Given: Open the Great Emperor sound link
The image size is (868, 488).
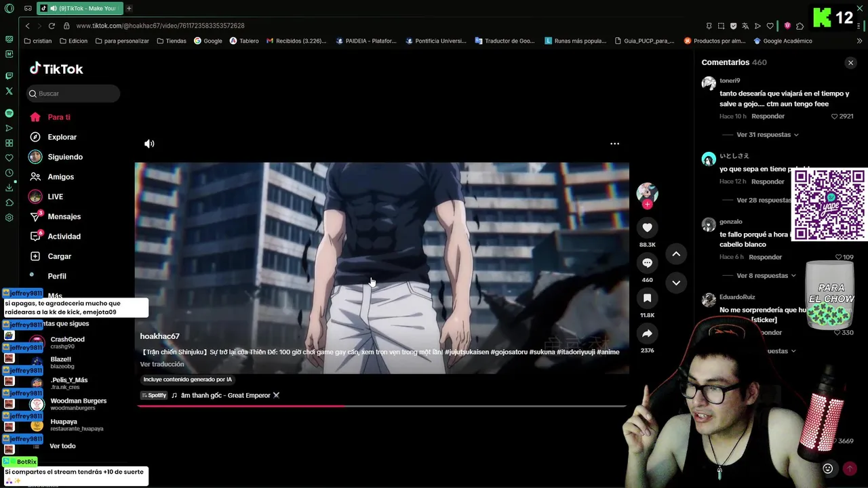Looking at the screenshot, I should (225, 395).
